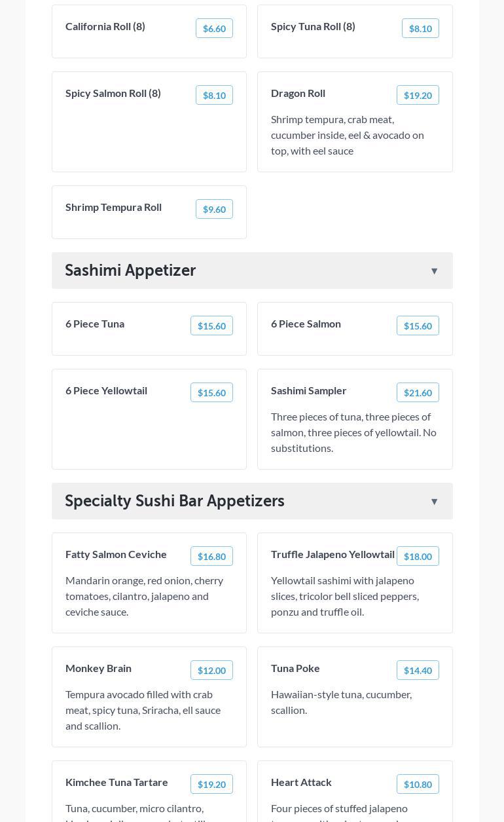Select the Sashimi Sampler description card

353,432
